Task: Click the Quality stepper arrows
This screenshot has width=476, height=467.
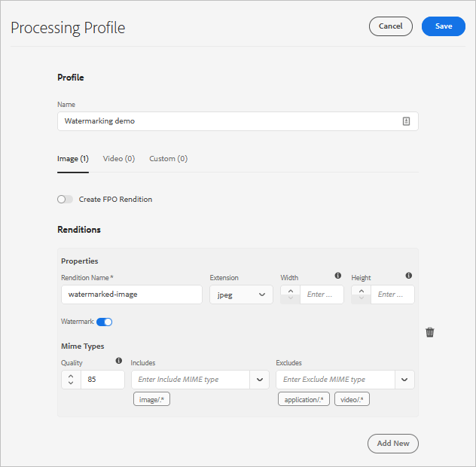Action: [71, 380]
